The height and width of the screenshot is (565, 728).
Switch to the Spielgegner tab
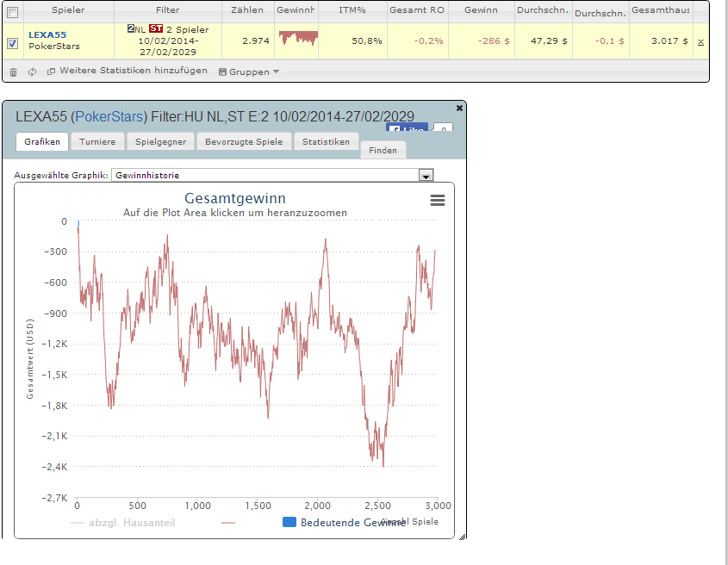(160, 141)
